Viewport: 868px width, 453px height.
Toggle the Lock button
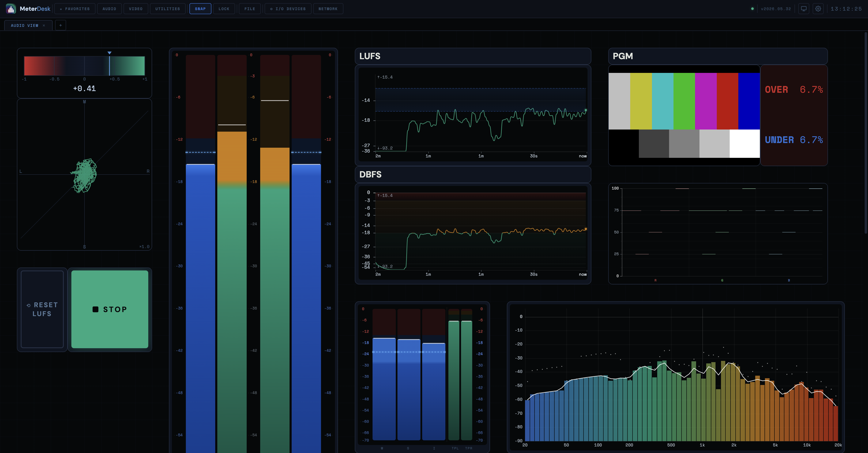point(224,9)
